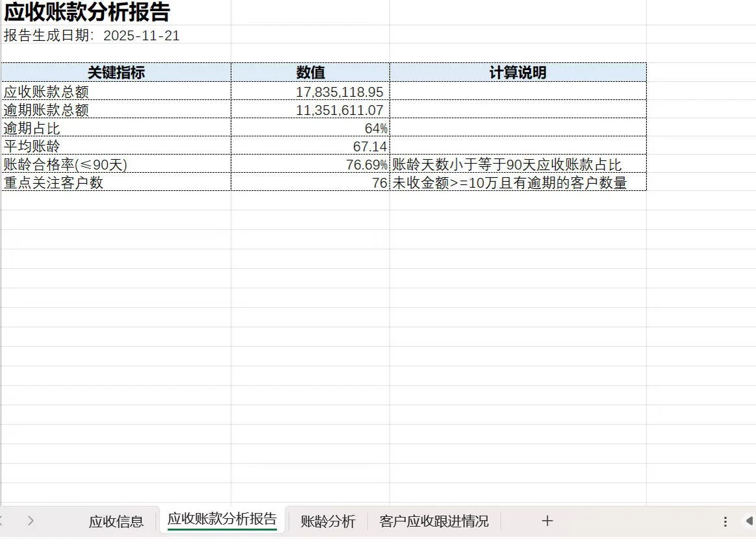The width and height of the screenshot is (756, 539).
Task: Select the 应收账款总额 label cell
Action: point(116,91)
